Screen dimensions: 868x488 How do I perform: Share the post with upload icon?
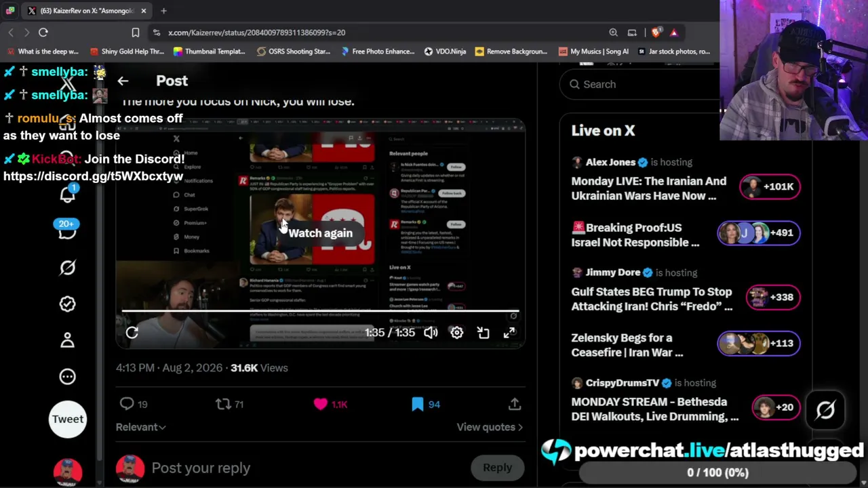[515, 404]
